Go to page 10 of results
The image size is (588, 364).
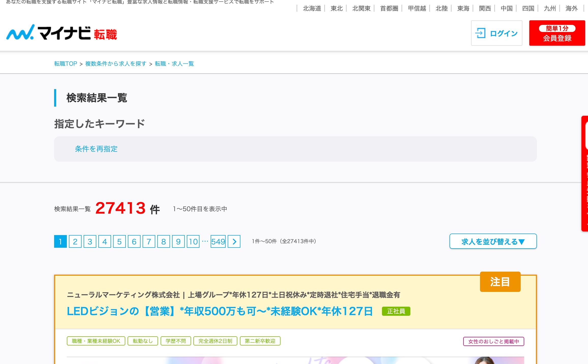coord(193,241)
